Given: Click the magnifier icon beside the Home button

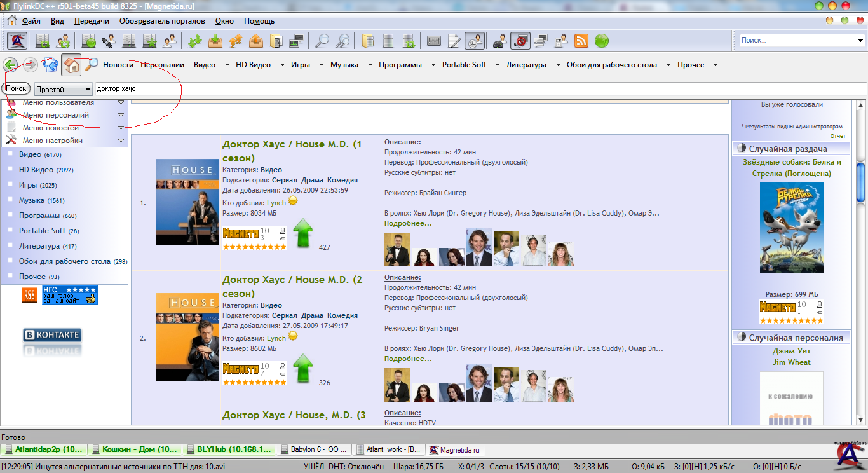Looking at the screenshot, I should point(92,65).
